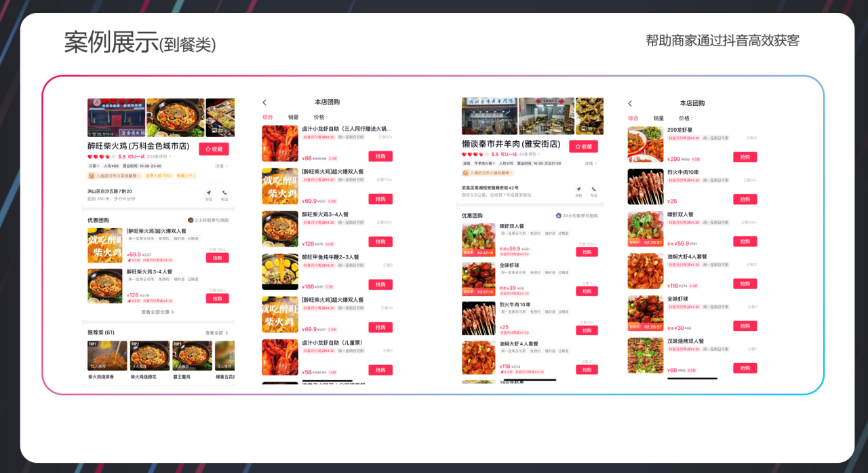This screenshot has width=868, height=473.
Task: Open 导航 navigation icon on 懒谈秦市井羊肉 page
Action: [578, 191]
